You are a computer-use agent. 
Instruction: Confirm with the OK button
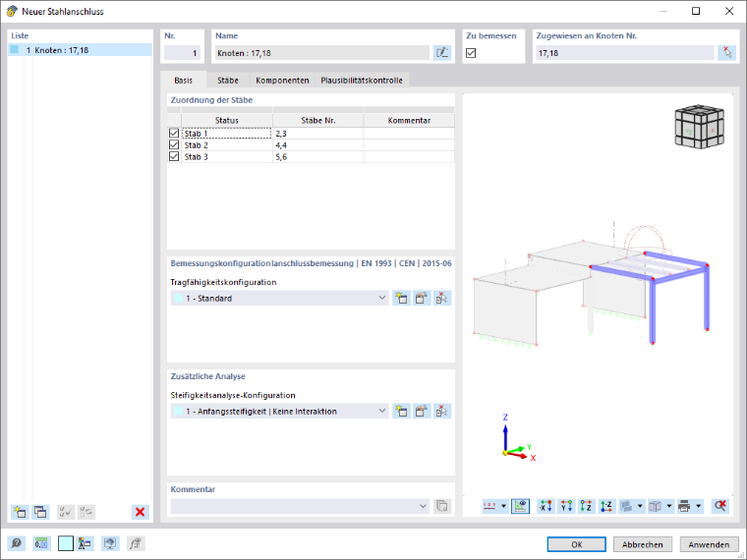click(x=576, y=544)
